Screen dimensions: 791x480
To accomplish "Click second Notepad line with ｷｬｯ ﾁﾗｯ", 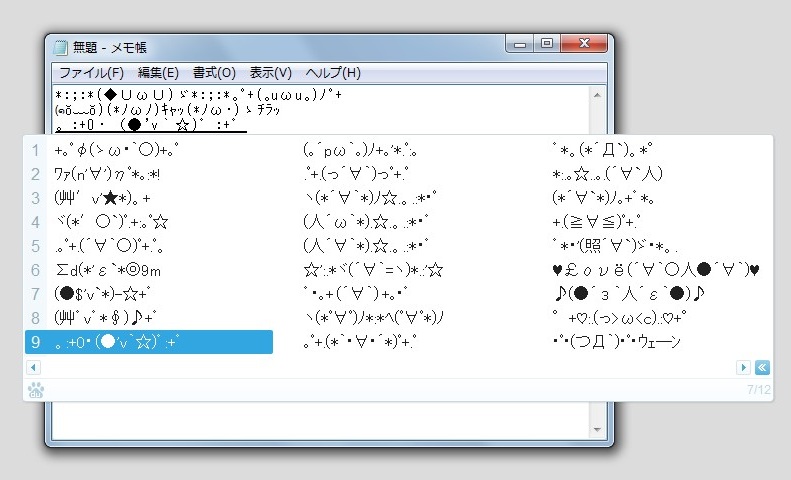I will (x=166, y=109).
